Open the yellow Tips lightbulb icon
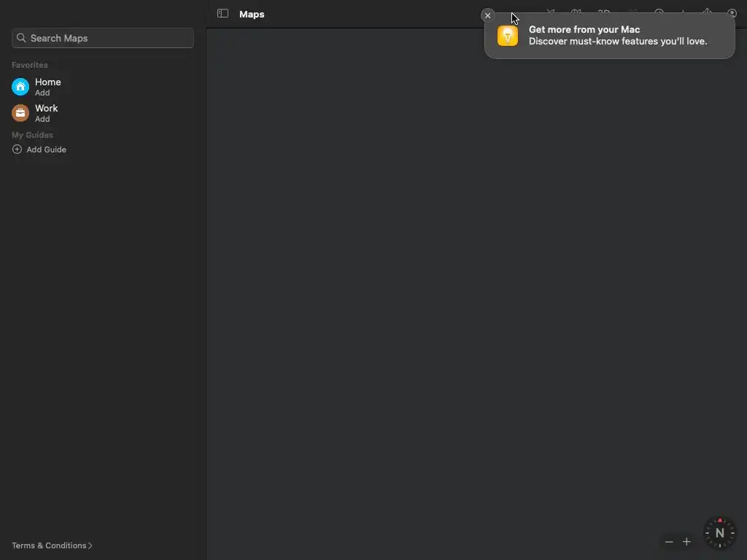 (x=508, y=36)
